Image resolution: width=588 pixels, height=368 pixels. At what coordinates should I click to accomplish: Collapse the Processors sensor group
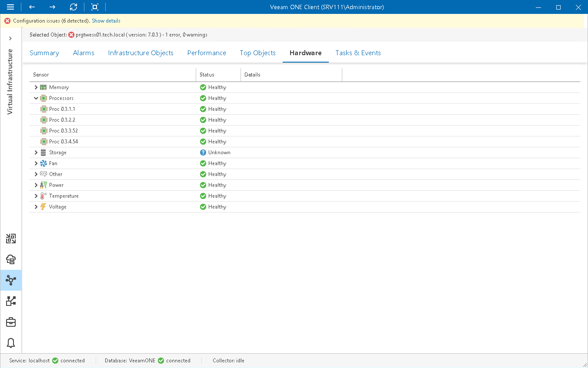[x=36, y=98]
